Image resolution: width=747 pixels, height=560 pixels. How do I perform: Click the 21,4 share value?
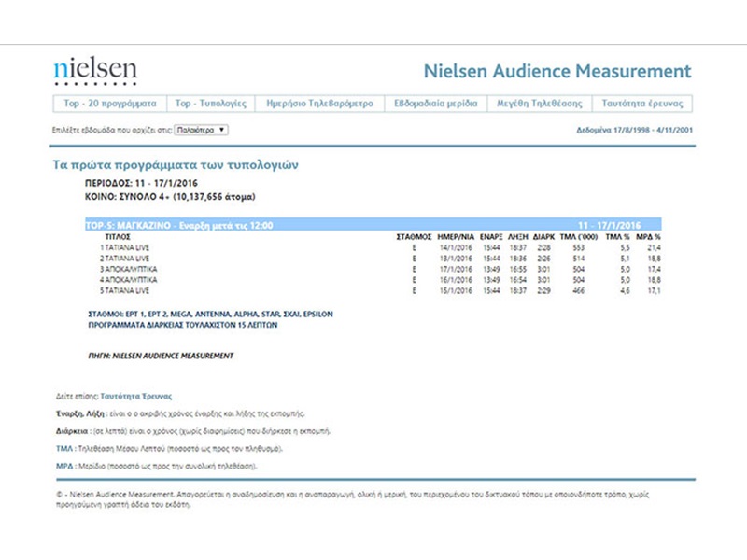click(x=655, y=247)
